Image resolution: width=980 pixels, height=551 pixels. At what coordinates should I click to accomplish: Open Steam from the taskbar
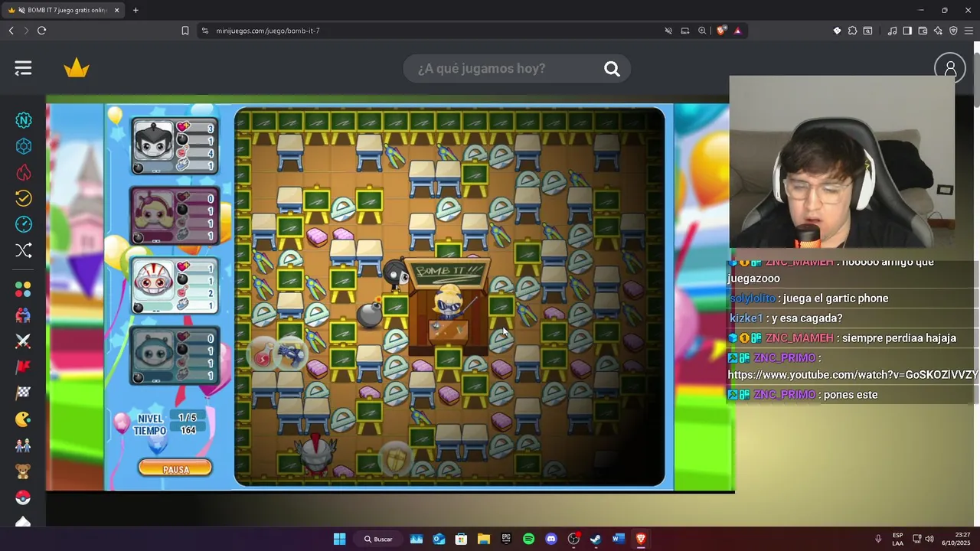point(596,539)
